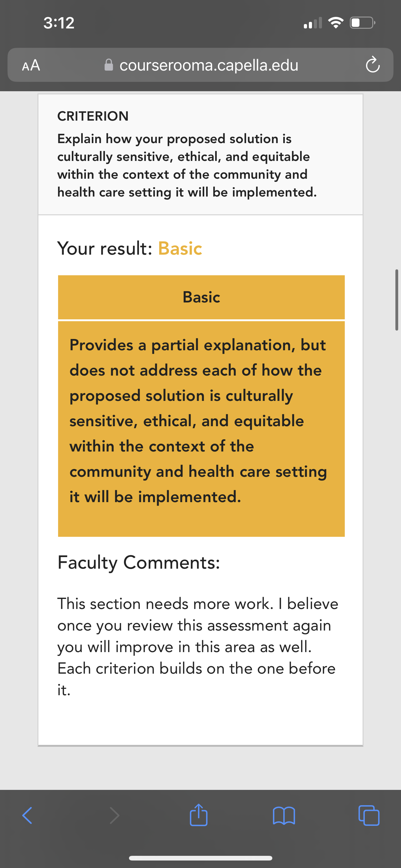Show open tabs overview icon
Screen dimensions: 401x868
(369, 815)
